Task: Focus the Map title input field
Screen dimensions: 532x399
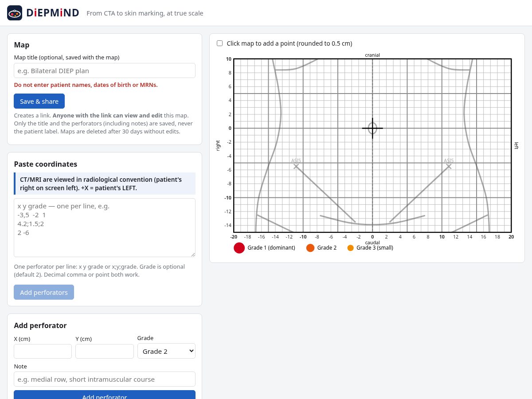Action: (x=105, y=70)
